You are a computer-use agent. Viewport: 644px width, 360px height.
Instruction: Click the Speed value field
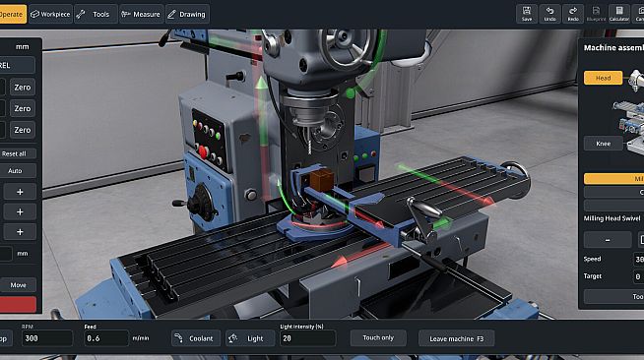point(639,259)
